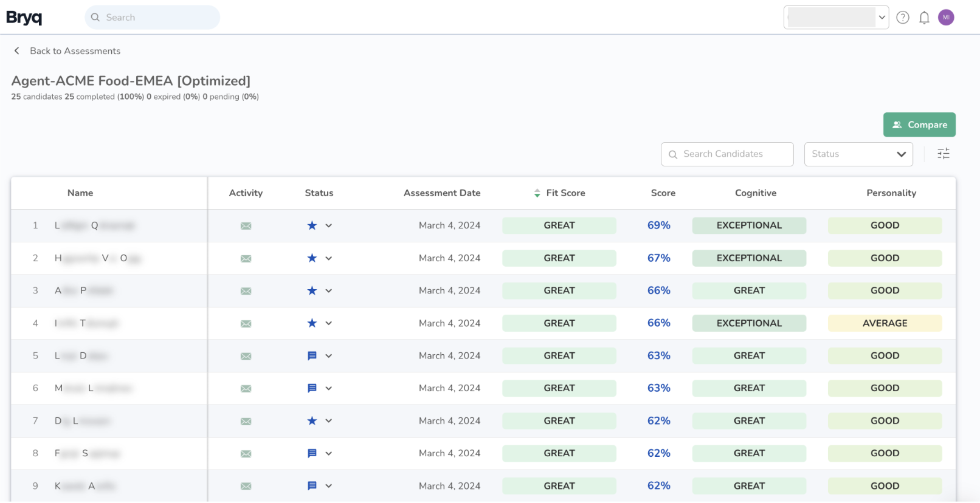Click the help question mark icon
This screenshot has height=503, width=980.
[x=903, y=18]
